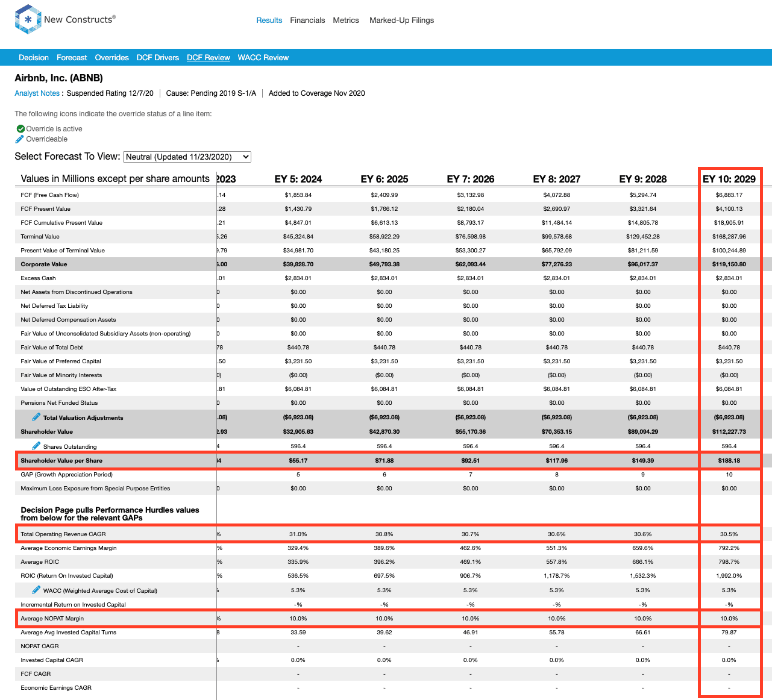The height and width of the screenshot is (700, 772).
Task: Open the Metrics top menu
Action: 346,20
